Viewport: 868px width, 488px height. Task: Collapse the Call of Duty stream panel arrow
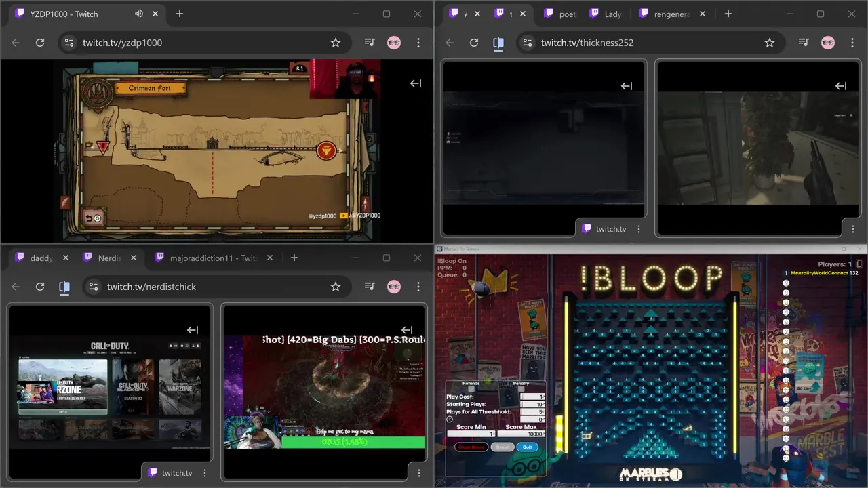[193, 330]
